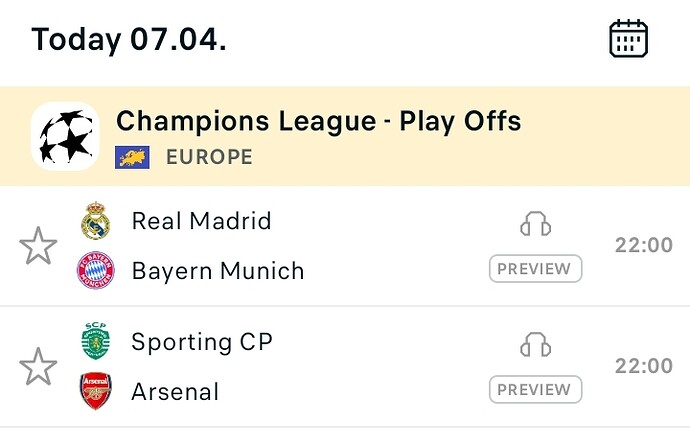Viewport: 690px width, 445px height.
Task: Open PREVIEW for Sporting CP vs Arsenal
Action: (536, 390)
